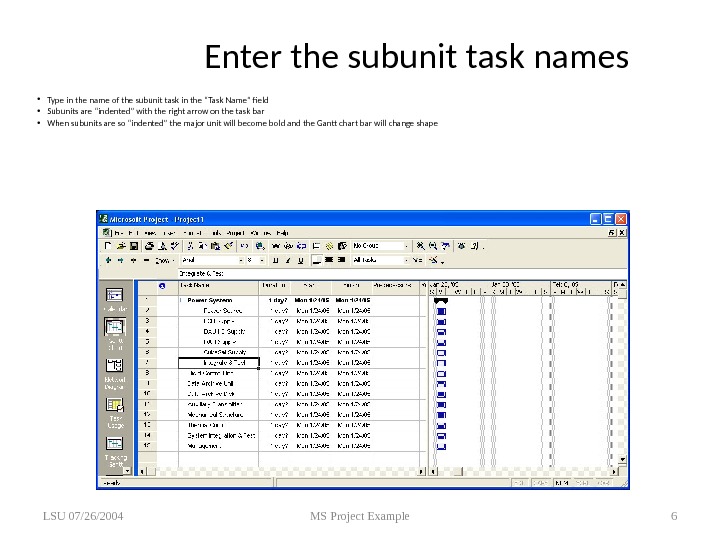Click the Link Tasks chain icon
The width and height of the screenshot is (720, 540).
(x=276, y=246)
